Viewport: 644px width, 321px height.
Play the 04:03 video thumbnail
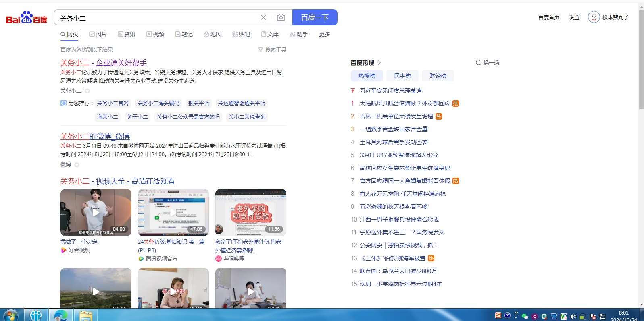point(96,212)
